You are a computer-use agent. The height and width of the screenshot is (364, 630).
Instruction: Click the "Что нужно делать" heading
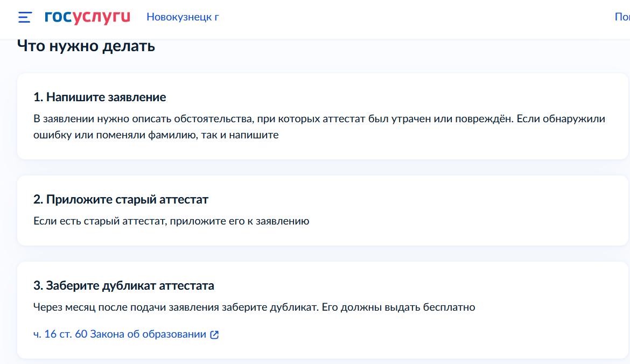click(x=86, y=46)
